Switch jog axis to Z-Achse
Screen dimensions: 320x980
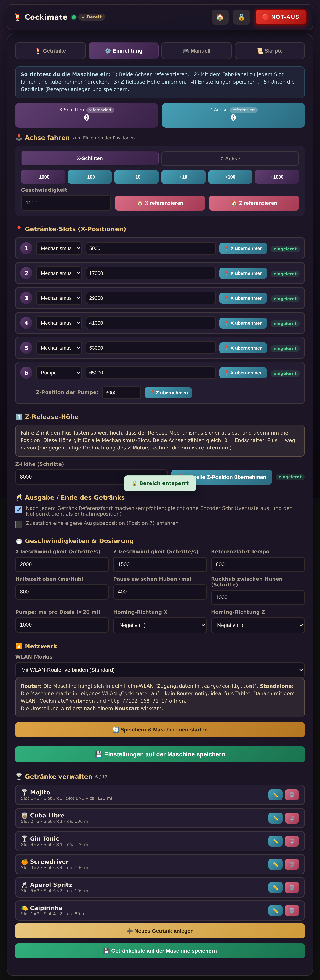click(x=230, y=159)
